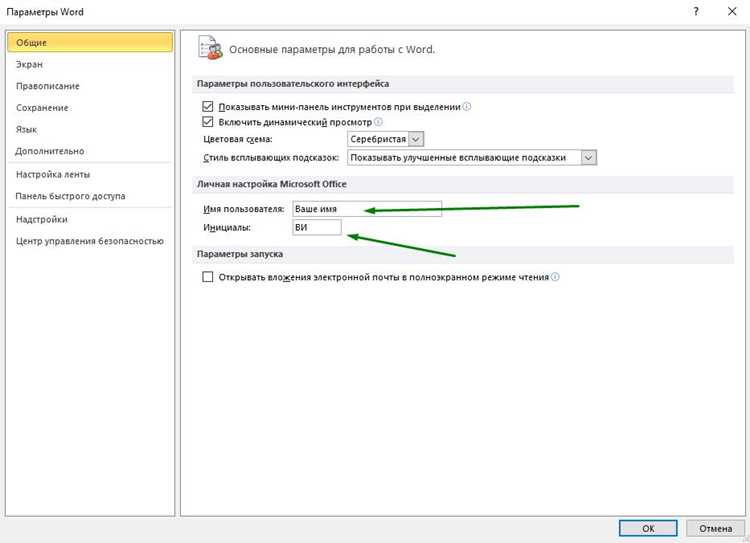This screenshot has height=543, width=750.
Task: Uncheck Включить динамический просмотр
Action: click(208, 122)
